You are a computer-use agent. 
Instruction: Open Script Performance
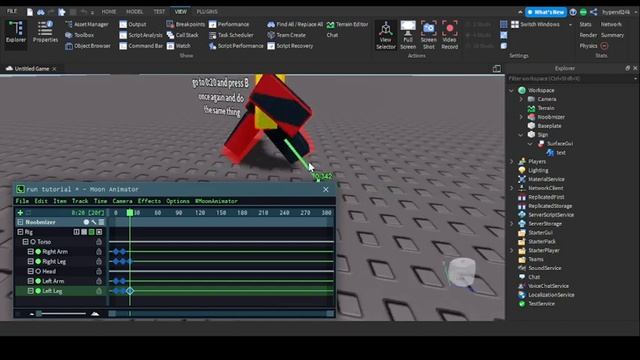tap(236, 46)
